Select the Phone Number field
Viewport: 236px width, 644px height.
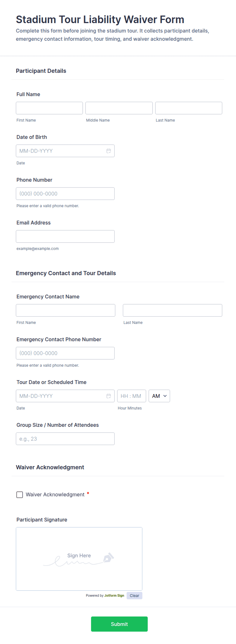(x=65, y=193)
